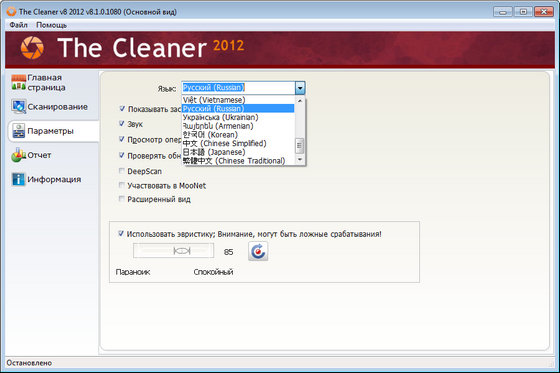Open the Информация info icon
560x373 pixels.
[18, 179]
